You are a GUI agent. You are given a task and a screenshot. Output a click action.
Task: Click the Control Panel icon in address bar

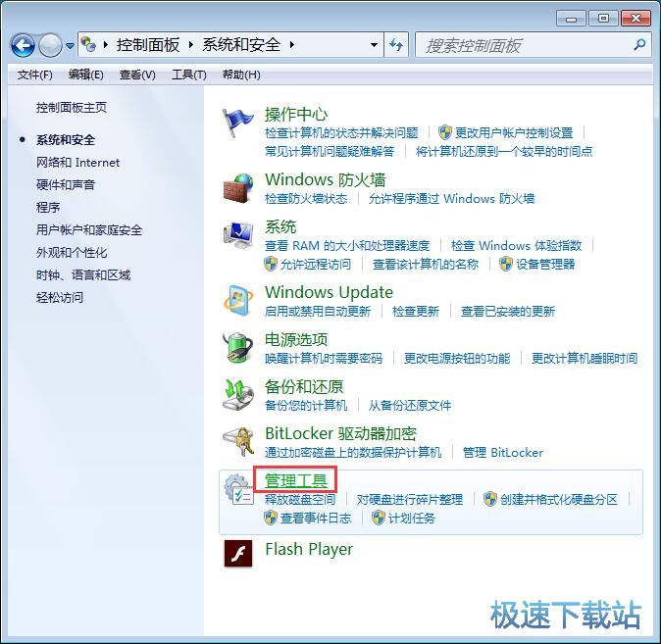88,44
